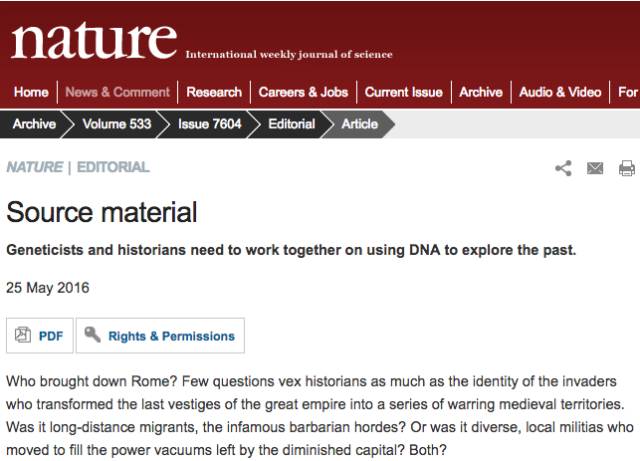640x461 pixels.
Task: Click the Archive breadcrumb
Action: 34,124
